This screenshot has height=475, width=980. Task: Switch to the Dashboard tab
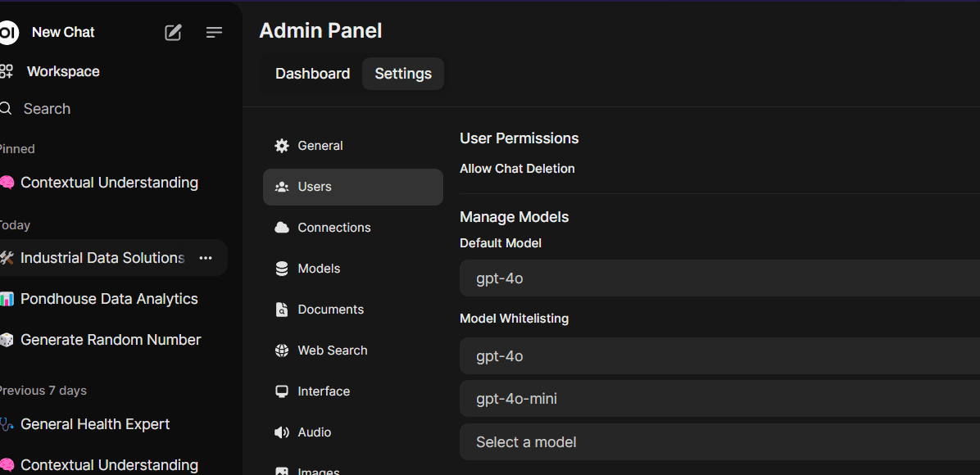(312, 73)
